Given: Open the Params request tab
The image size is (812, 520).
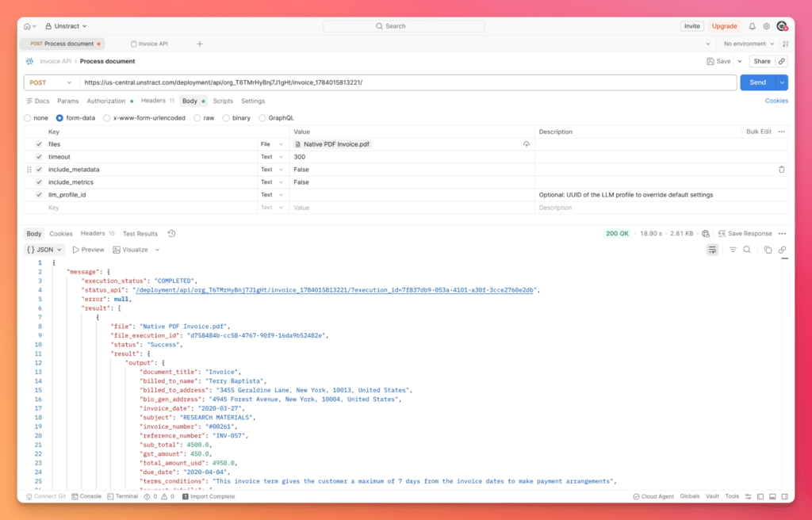Looking at the screenshot, I should [x=68, y=101].
